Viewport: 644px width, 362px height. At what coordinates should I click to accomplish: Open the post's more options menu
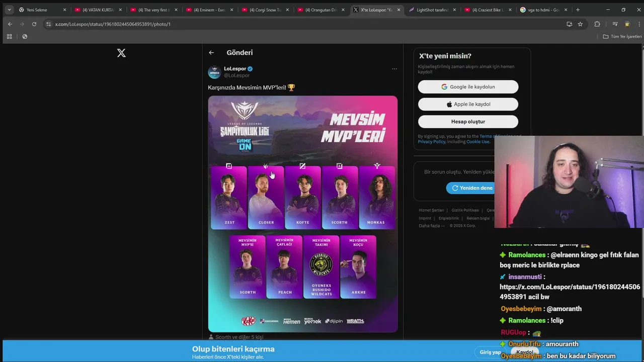coord(394,68)
